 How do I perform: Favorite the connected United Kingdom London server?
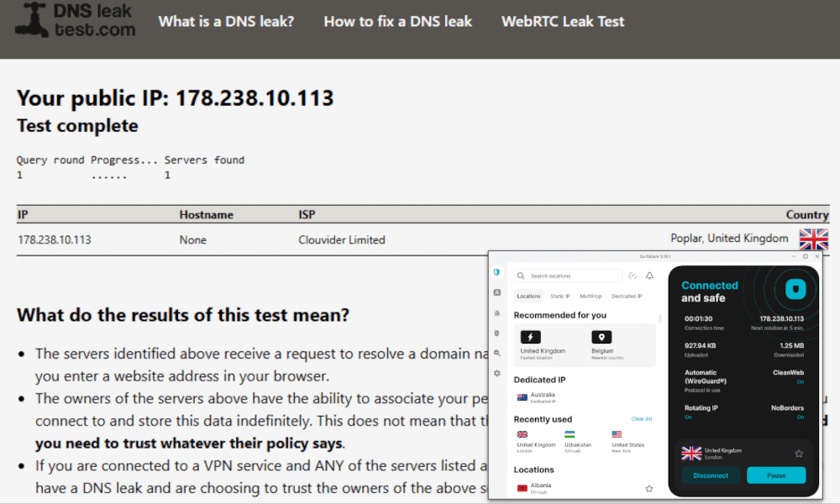pos(799,454)
